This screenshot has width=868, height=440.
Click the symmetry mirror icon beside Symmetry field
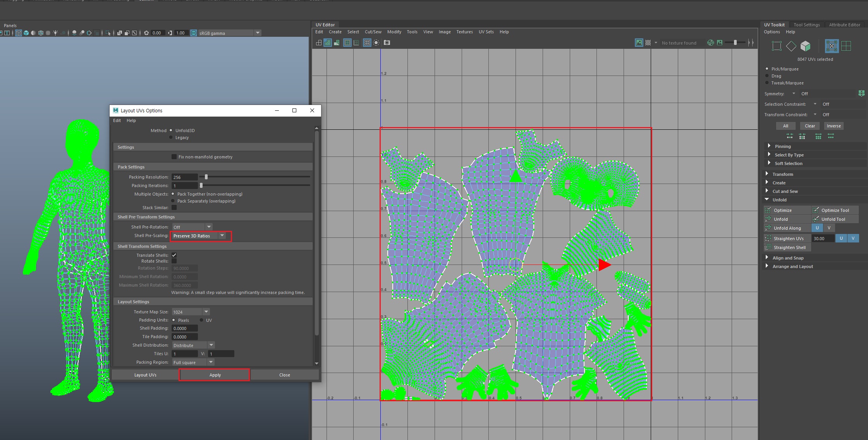861,93
